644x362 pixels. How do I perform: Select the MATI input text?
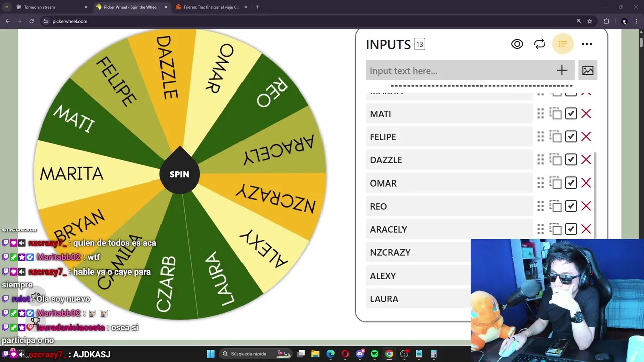pyautogui.click(x=380, y=114)
